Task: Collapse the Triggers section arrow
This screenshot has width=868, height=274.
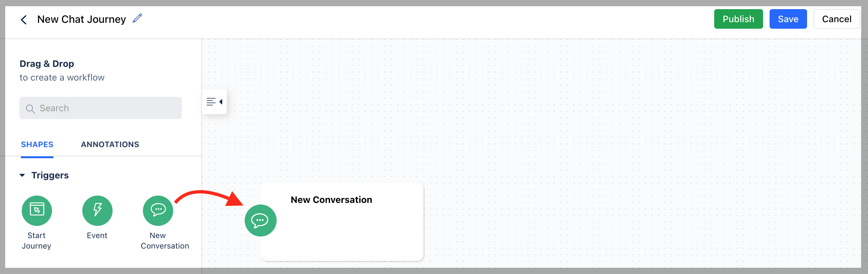Action: pyautogui.click(x=22, y=175)
